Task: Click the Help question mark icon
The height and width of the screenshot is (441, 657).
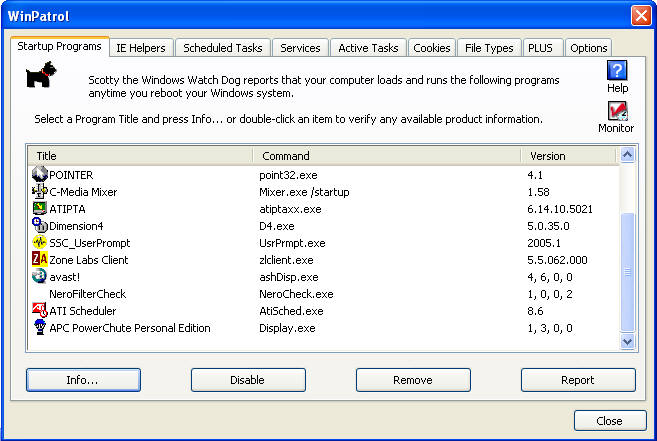Action: point(617,70)
